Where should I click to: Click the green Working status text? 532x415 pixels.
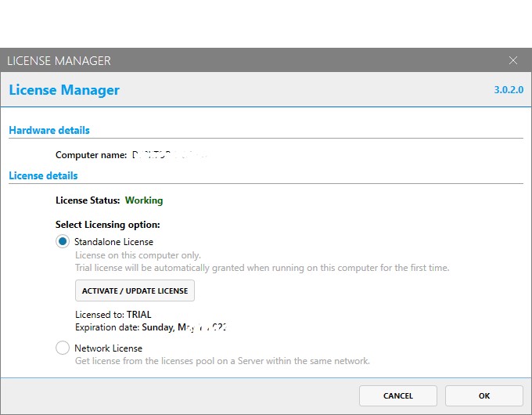tap(144, 200)
